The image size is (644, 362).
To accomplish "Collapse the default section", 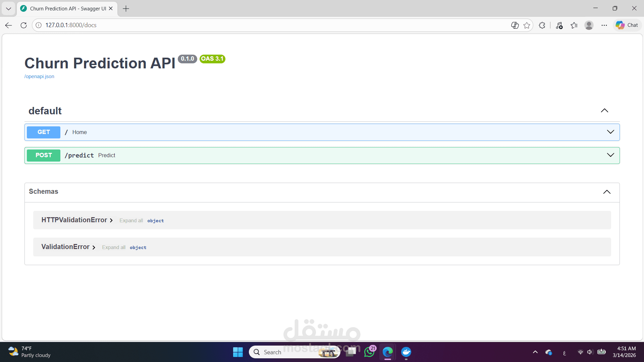I will (x=604, y=111).
